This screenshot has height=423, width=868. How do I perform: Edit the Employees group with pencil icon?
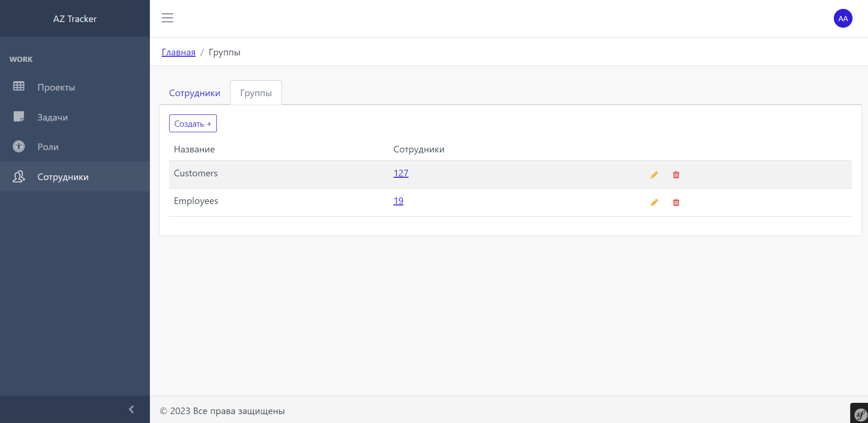(x=654, y=203)
